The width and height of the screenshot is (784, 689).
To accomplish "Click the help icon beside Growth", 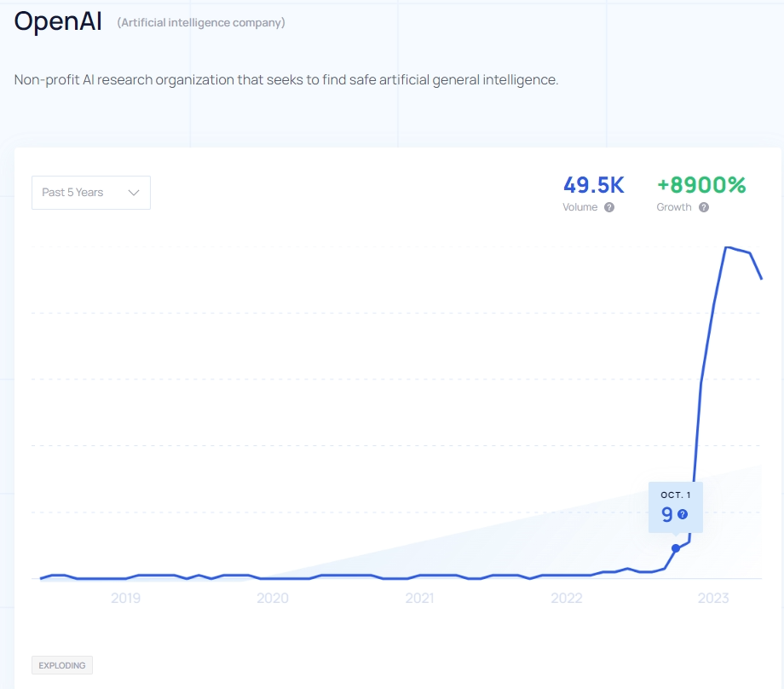I will (x=704, y=207).
